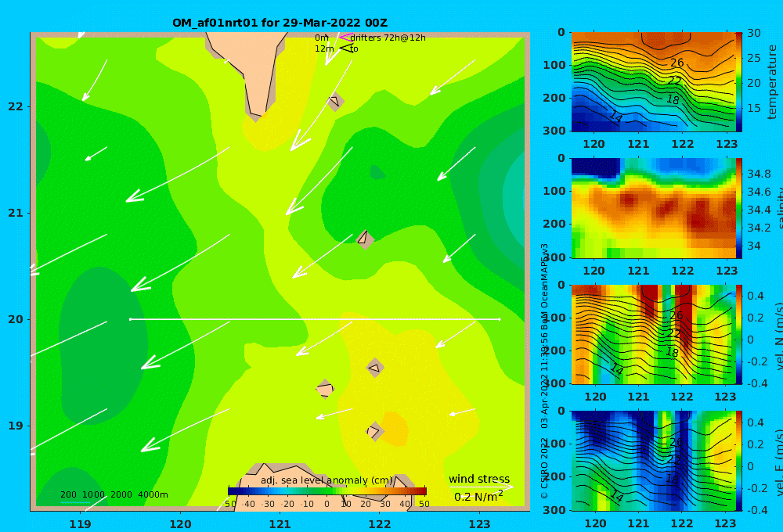This screenshot has width=783, height=532.
Task: Click the main map longitude tick label 123
Action: pyautogui.click(x=479, y=524)
